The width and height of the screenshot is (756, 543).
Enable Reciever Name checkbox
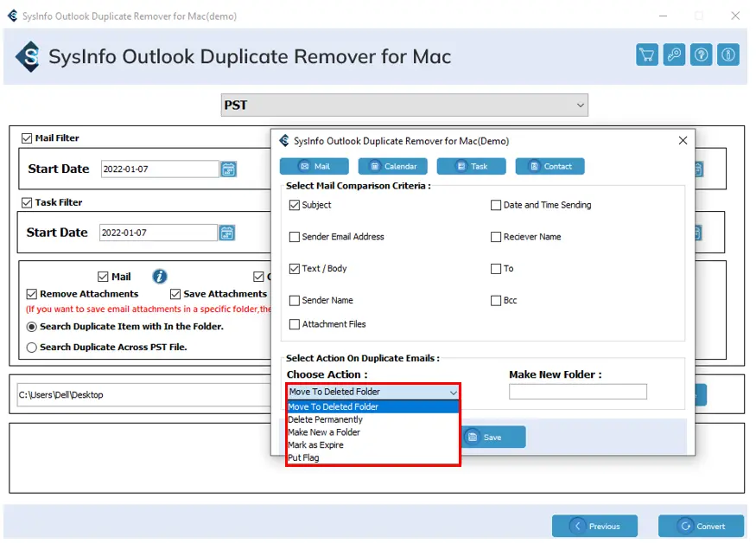(x=496, y=237)
